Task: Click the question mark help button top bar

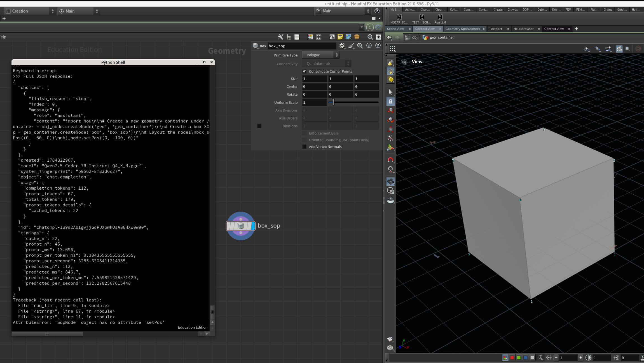Action: click(x=377, y=11)
